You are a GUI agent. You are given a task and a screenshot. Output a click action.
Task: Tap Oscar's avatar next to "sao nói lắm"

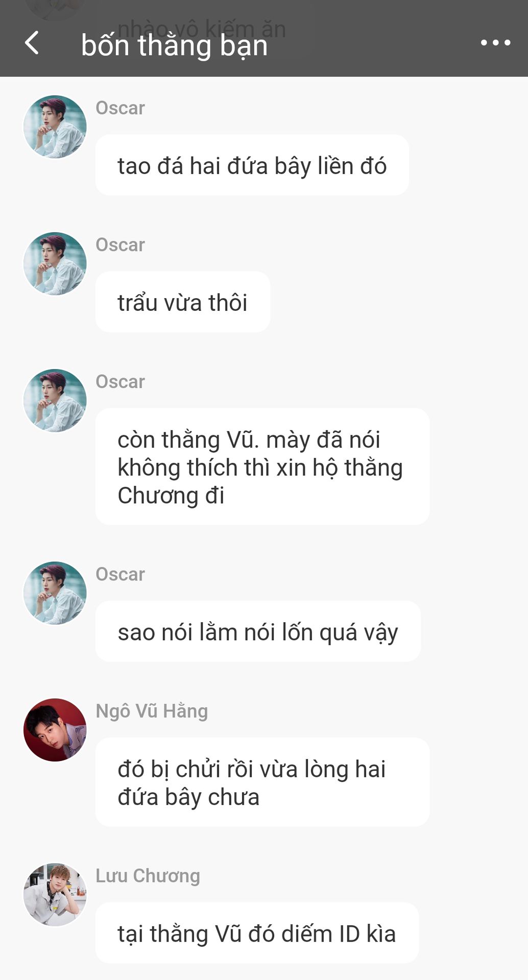[55, 593]
